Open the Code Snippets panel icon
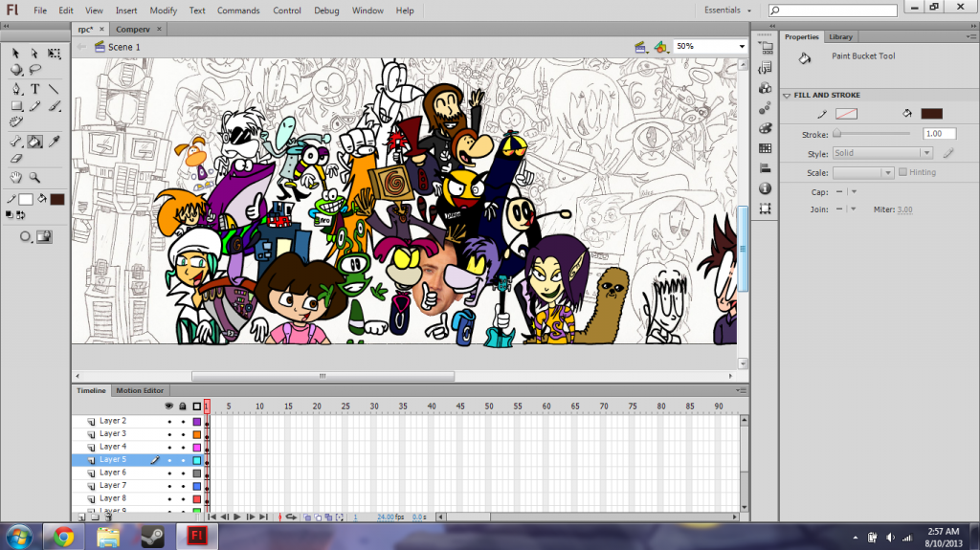Screen dimensions: 980x550 (766, 68)
